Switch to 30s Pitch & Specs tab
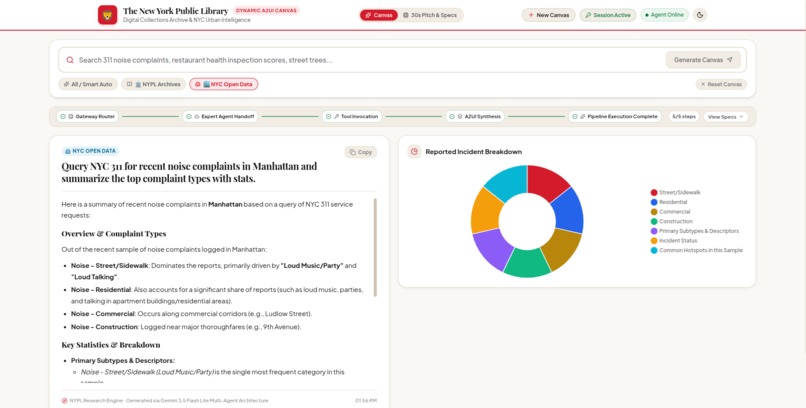Viewport: 806px width, 408px height. point(430,15)
